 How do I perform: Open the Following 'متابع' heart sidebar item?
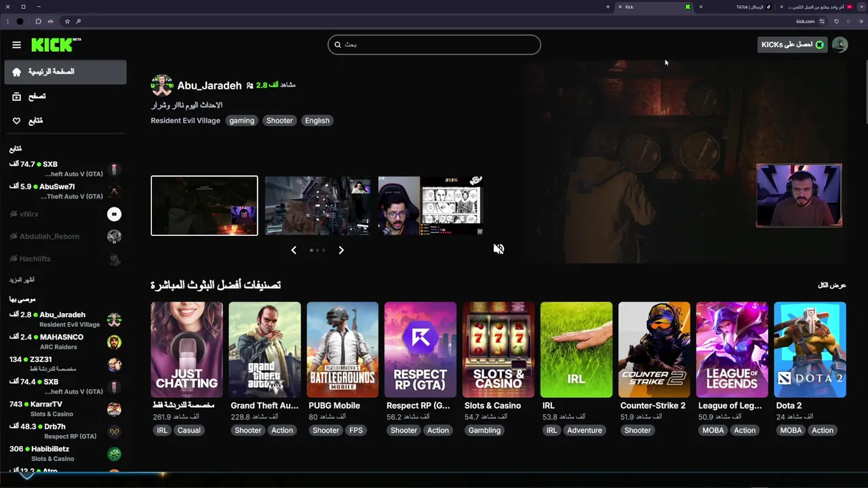tap(65, 121)
